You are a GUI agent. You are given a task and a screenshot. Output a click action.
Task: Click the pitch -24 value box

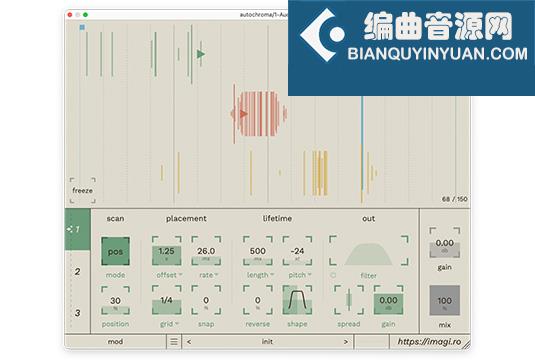(x=297, y=251)
